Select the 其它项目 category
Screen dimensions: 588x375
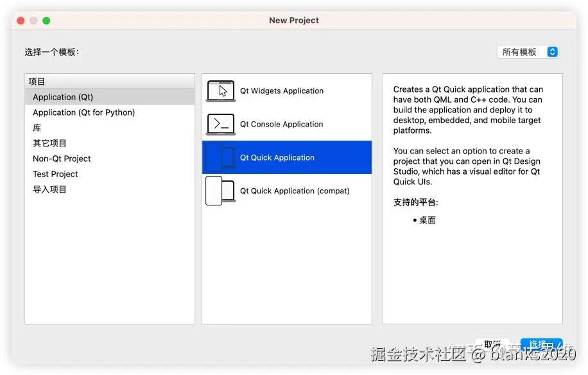[110, 143]
